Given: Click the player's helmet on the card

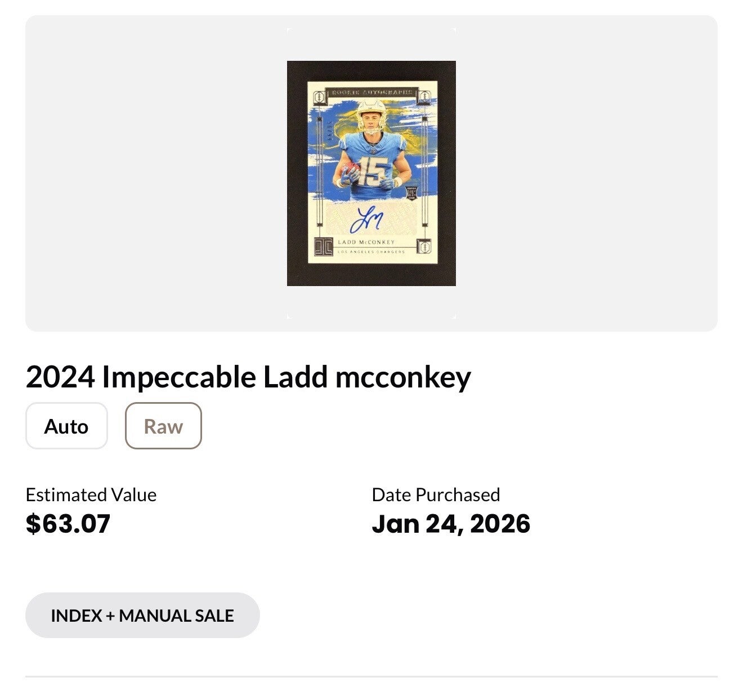Looking at the screenshot, I should point(371,111).
